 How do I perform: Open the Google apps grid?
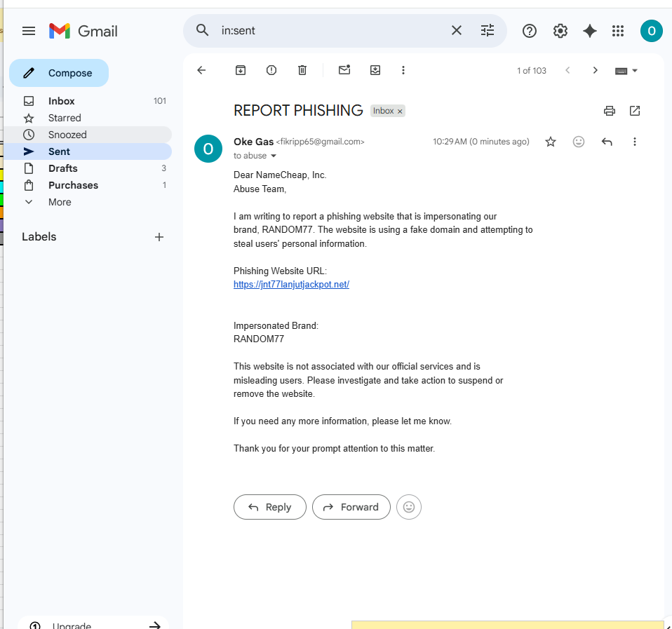pyautogui.click(x=617, y=31)
